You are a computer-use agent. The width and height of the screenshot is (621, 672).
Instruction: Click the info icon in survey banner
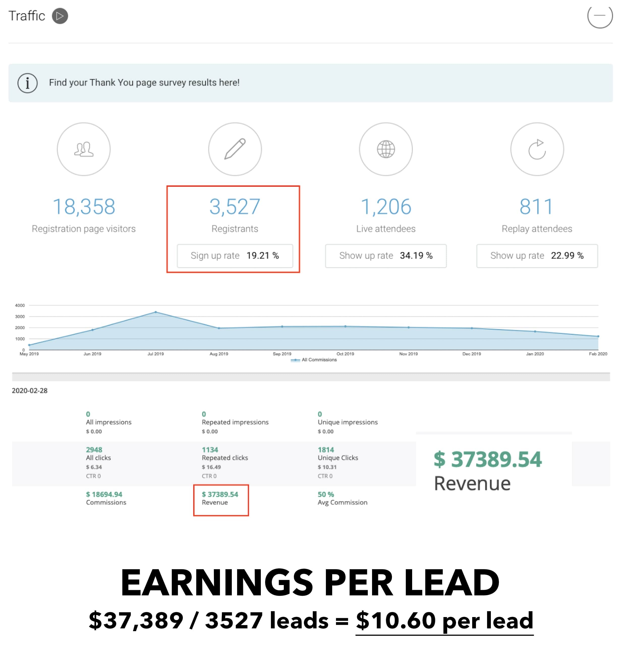click(27, 83)
